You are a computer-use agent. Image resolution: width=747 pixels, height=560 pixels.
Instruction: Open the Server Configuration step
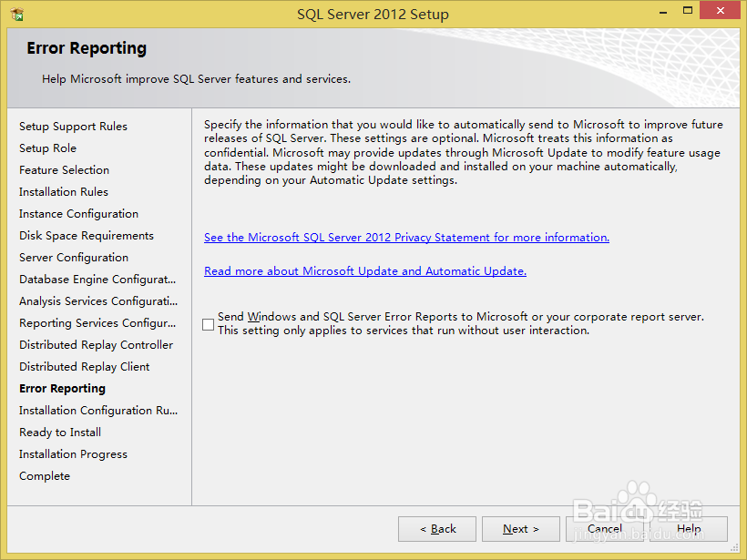(x=73, y=257)
